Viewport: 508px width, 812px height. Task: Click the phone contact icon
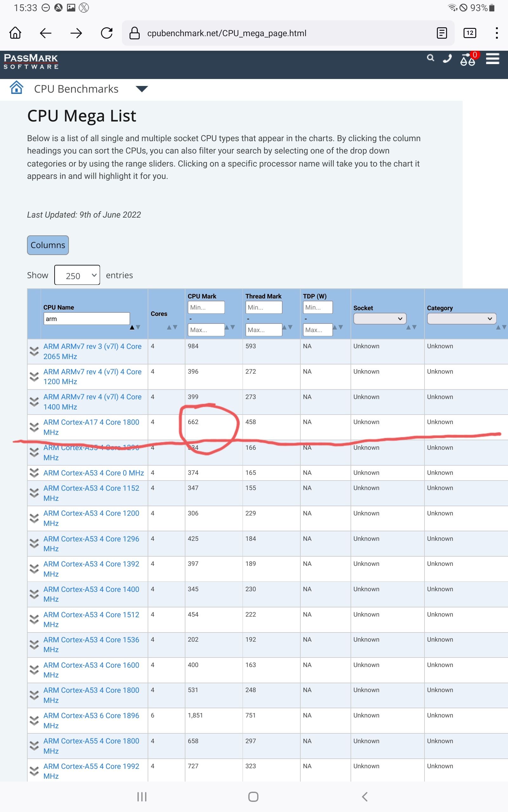pyautogui.click(x=447, y=59)
